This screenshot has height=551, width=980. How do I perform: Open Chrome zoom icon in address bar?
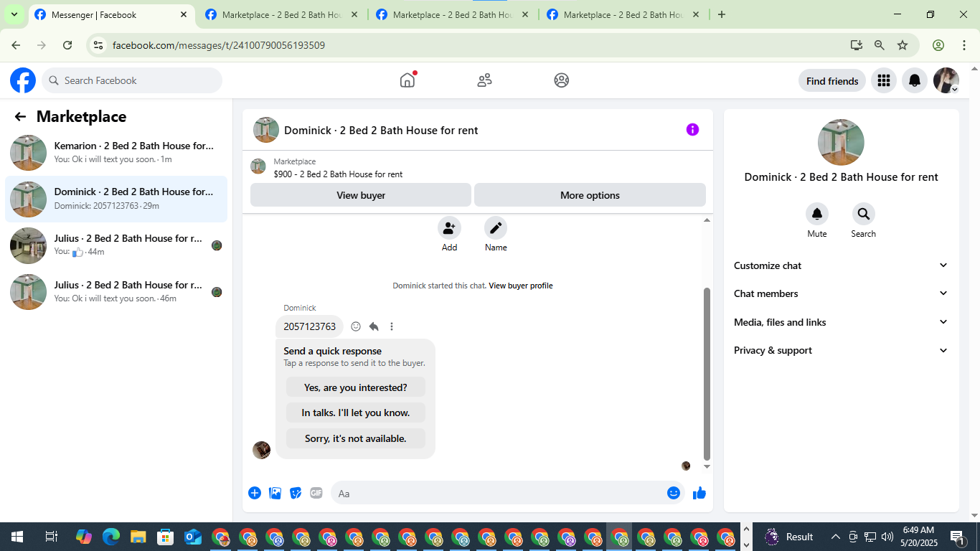pos(880,45)
